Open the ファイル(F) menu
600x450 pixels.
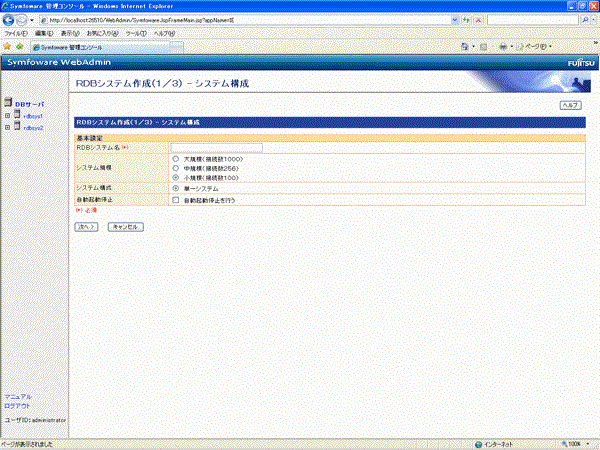click(16, 34)
